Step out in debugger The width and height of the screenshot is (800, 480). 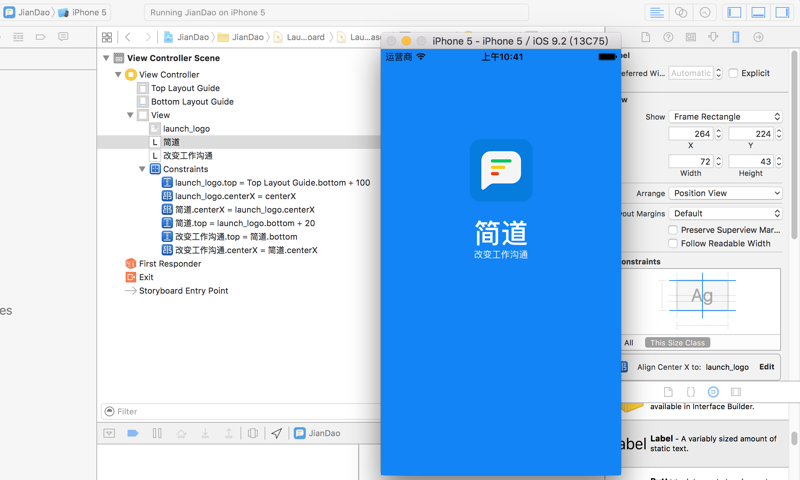229,433
